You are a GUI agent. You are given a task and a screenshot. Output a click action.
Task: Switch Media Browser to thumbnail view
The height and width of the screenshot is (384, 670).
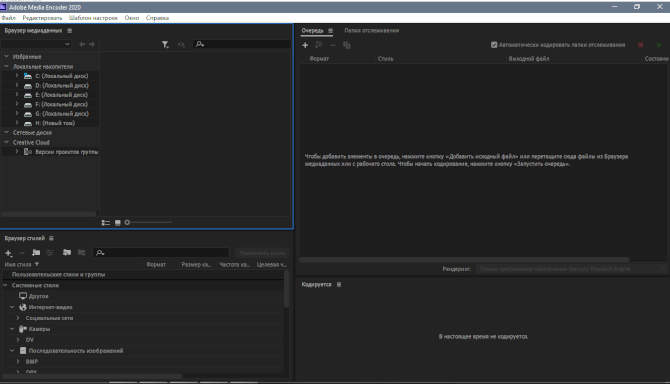118,223
